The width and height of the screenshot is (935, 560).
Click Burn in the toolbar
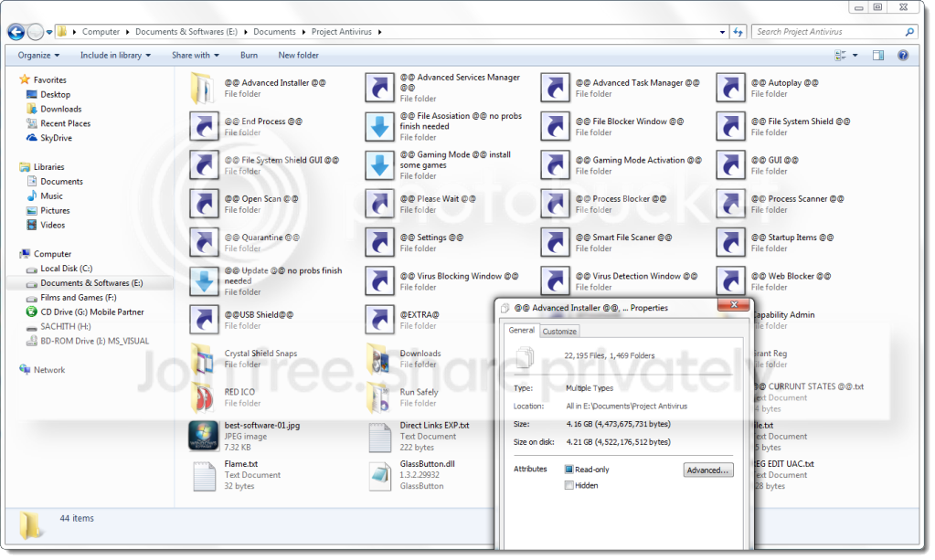pyautogui.click(x=249, y=56)
